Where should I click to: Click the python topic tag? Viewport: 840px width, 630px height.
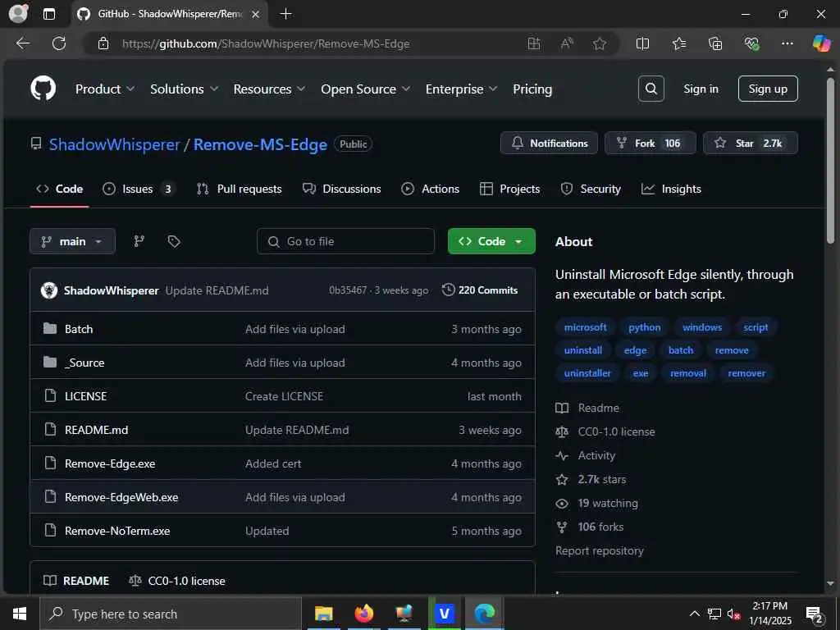(645, 326)
